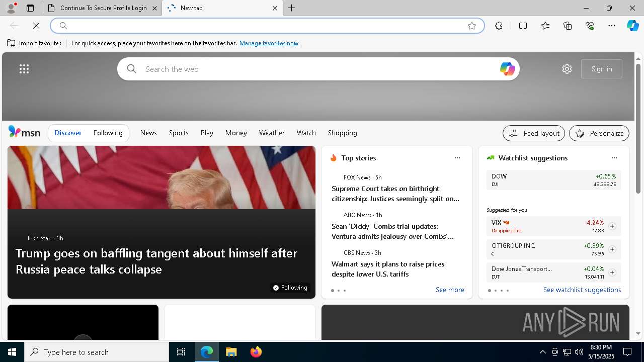644x362 pixels.
Task: Open volume control in system tray
Action: [579, 352]
